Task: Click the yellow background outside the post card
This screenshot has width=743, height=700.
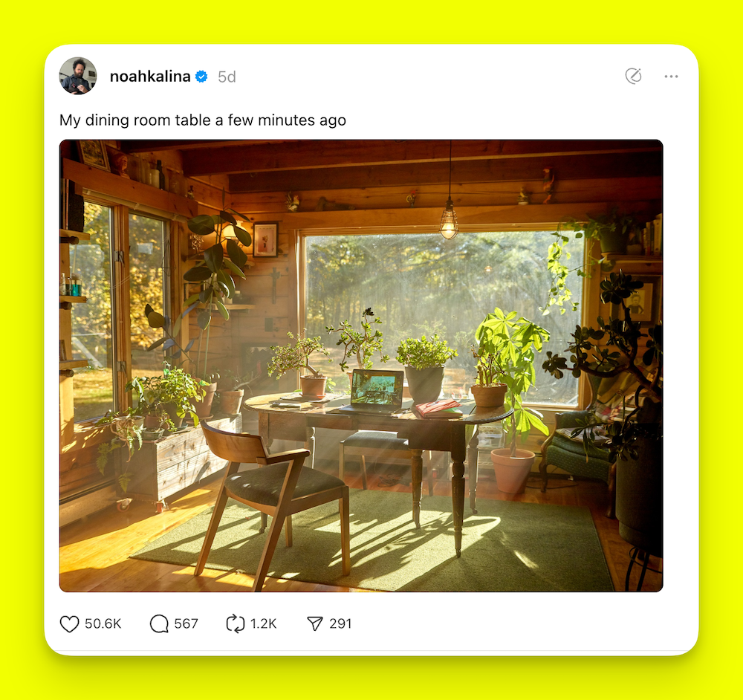Action: [x=371, y=22]
